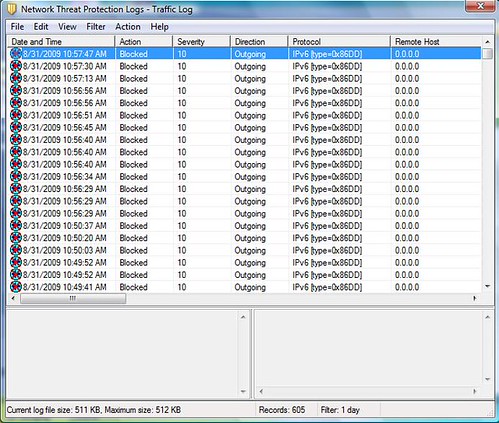Sort by the Severity column header
Viewport: 499px width, 423px height.
pos(202,42)
